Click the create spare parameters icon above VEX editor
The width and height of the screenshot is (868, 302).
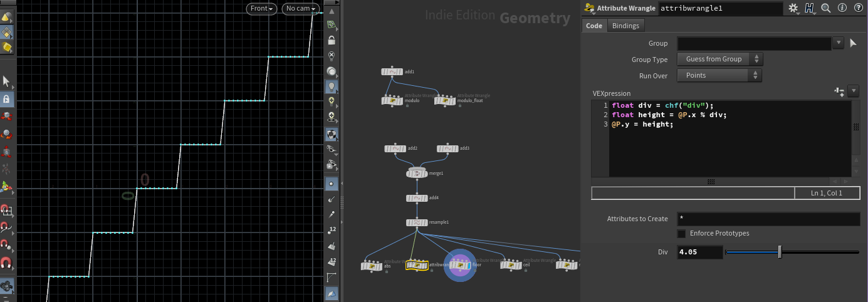click(840, 91)
